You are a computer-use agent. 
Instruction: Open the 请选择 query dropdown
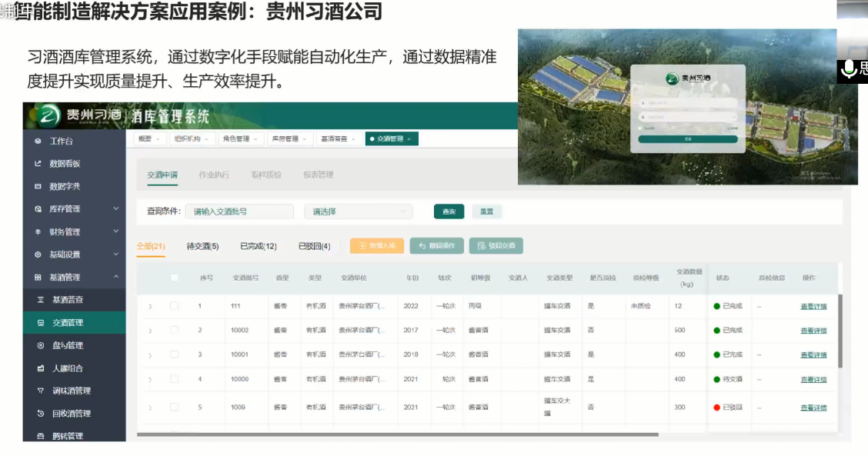(x=358, y=211)
